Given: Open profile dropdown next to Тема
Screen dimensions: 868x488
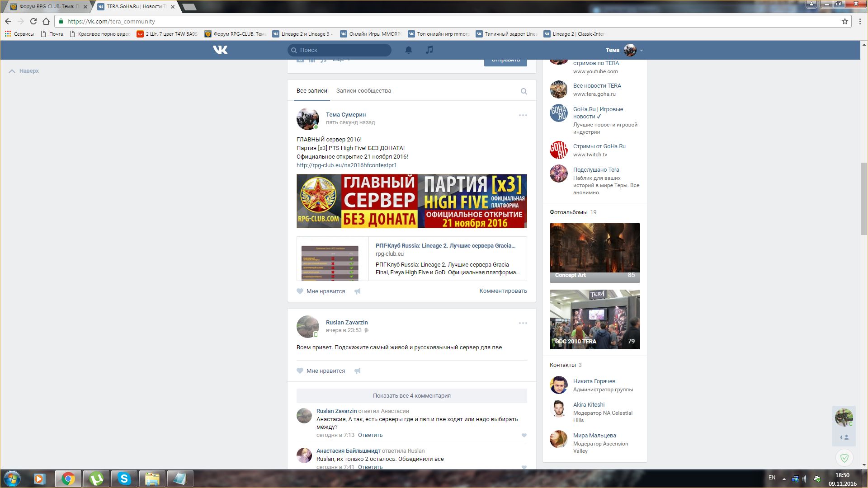Looking at the screenshot, I should point(642,50).
